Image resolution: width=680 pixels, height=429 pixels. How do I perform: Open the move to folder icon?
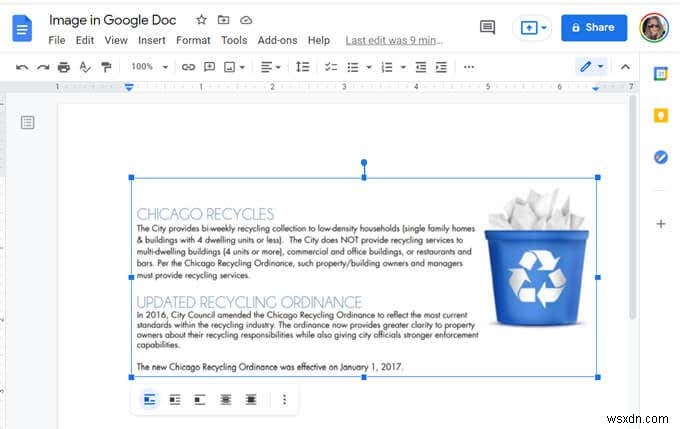tap(223, 20)
